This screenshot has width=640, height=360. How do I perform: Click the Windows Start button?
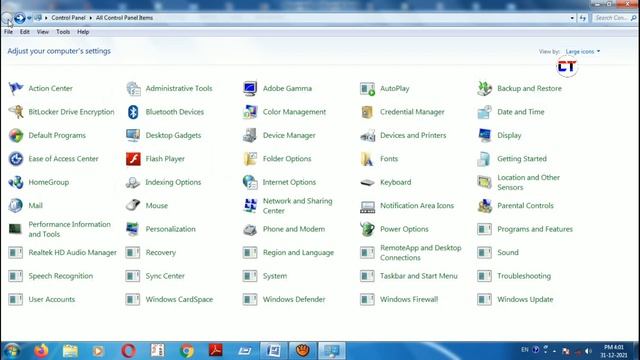[12, 351]
